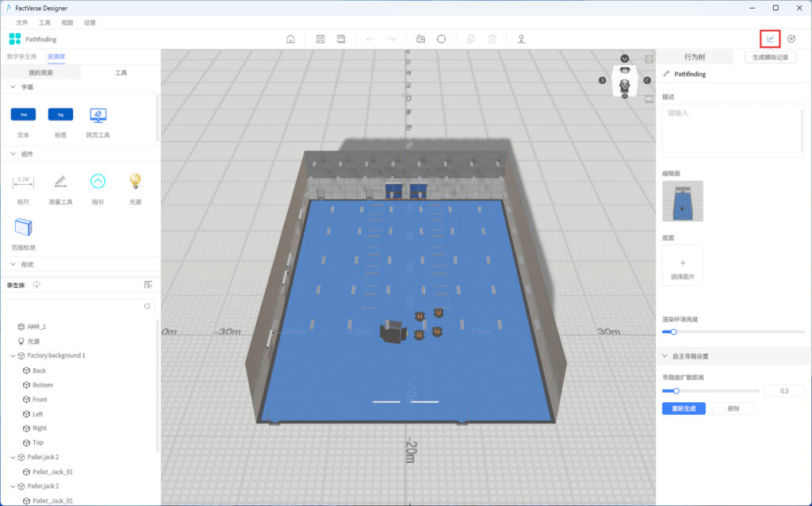Image resolution: width=812 pixels, height=506 pixels.
Task: Click the upload cloud icon beside 孪生体
Action: coord(36,285)
